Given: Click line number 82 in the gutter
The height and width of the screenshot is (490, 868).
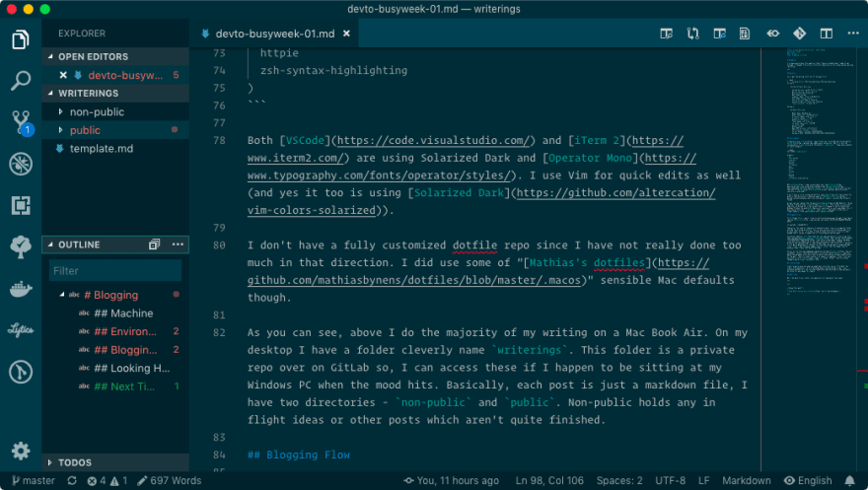Looking at the screenshot, I should click(219, 333).
